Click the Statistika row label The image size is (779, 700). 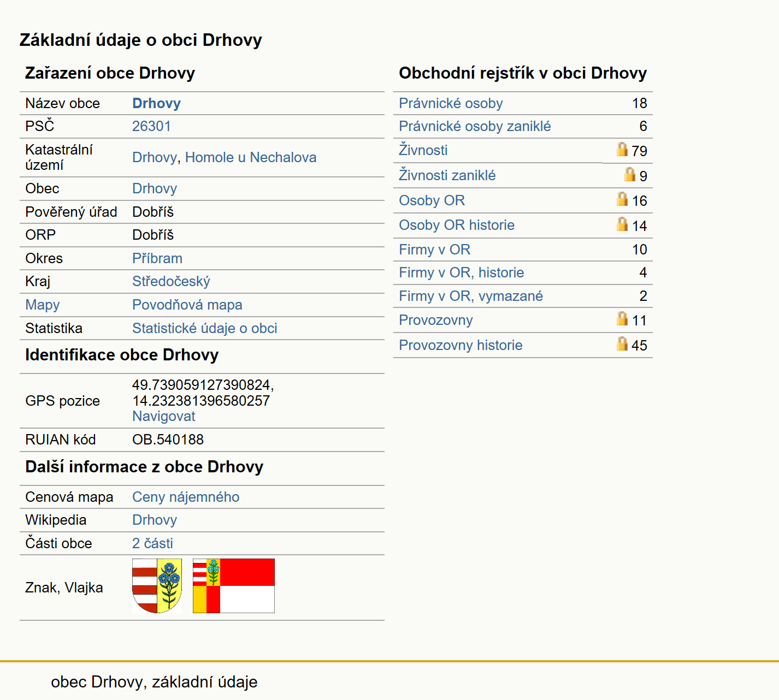54,328
